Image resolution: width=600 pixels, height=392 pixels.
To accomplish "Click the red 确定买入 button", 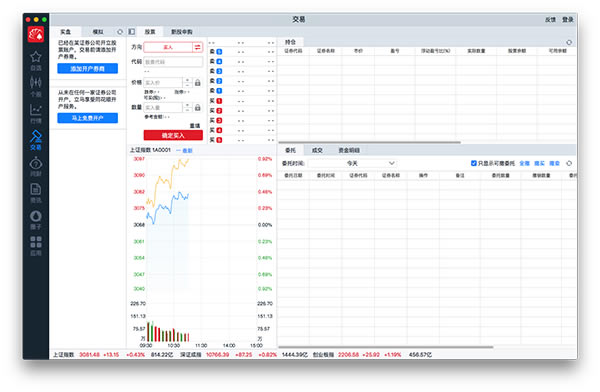I will tap(173, 135).
